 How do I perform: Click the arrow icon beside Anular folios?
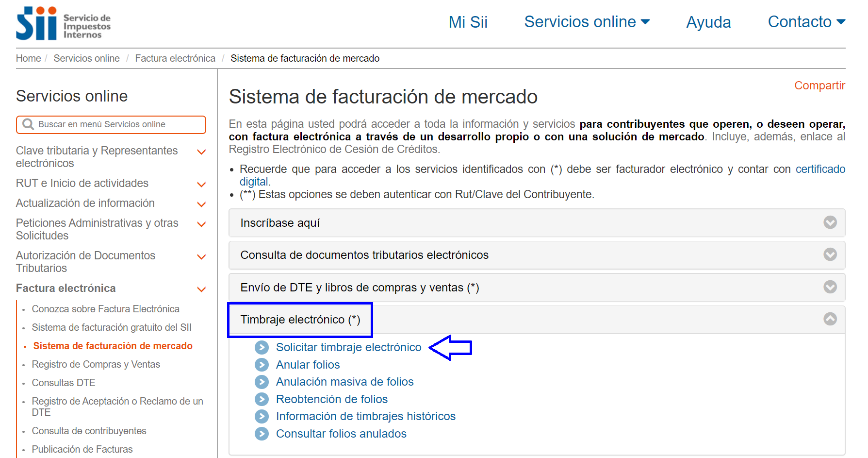pos(262,365)
